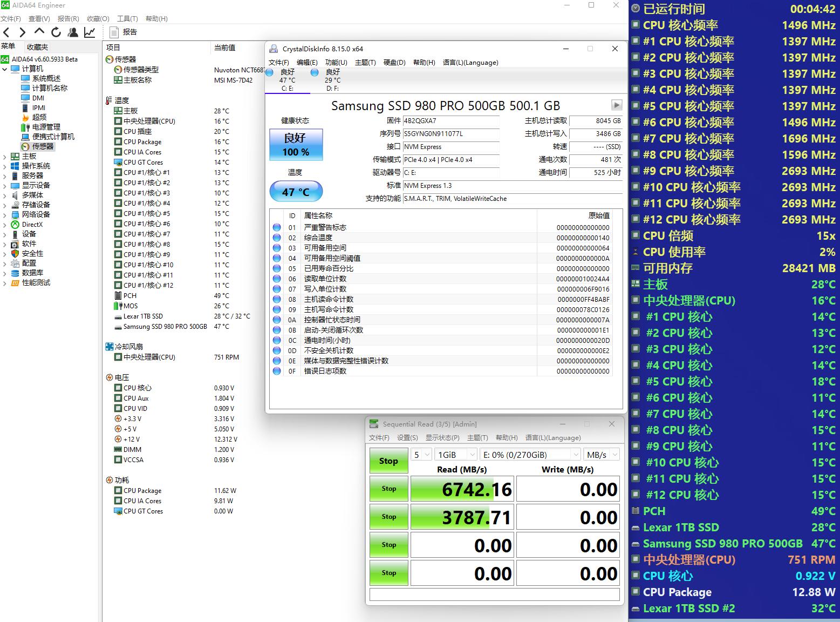The image size is (840, 622).
Task: Click the next-drive arrow in CrystalDiskInfo
Action: 616,105
